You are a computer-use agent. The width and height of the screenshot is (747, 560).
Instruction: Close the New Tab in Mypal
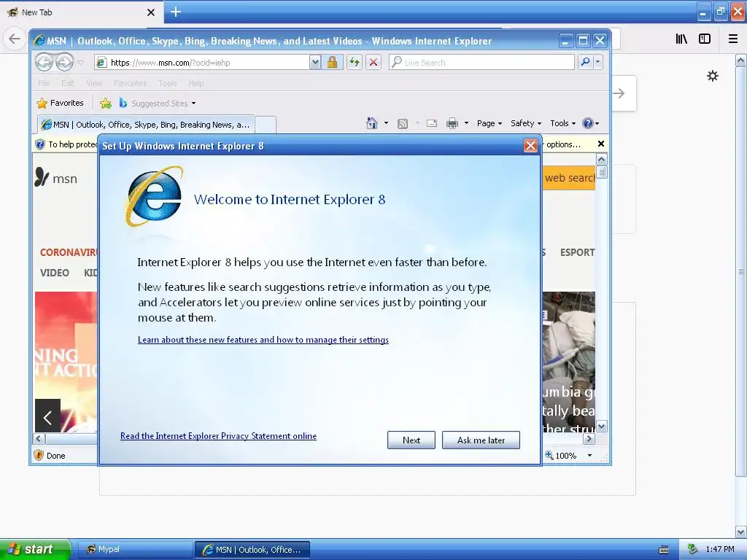151,12
